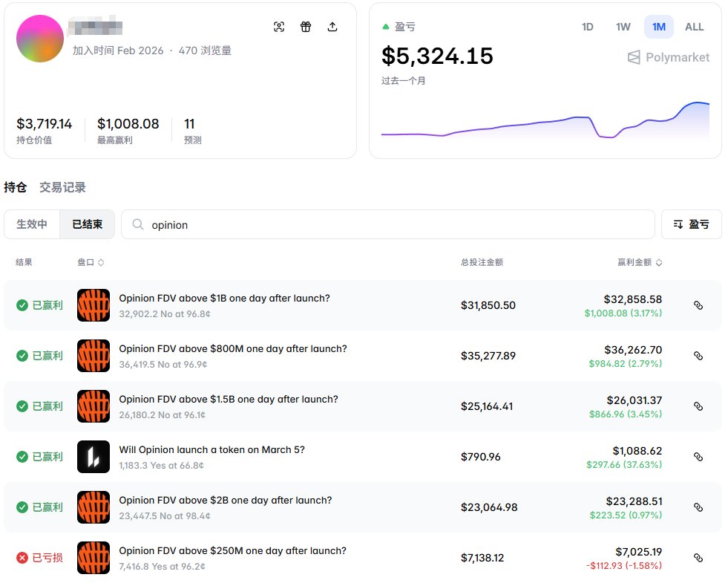Switch to 生效中 active positions
728x586 pixels.
[32, 224]
